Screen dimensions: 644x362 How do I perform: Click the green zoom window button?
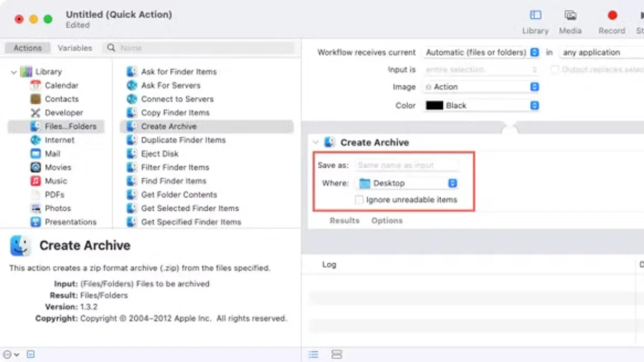coord(48,19)
